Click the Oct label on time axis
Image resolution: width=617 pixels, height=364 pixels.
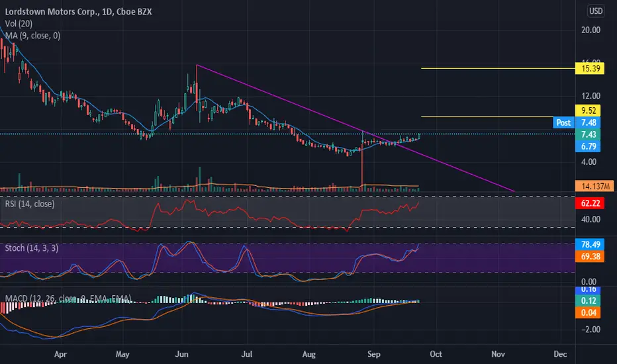pyautogui.click(x=436, y=354)
